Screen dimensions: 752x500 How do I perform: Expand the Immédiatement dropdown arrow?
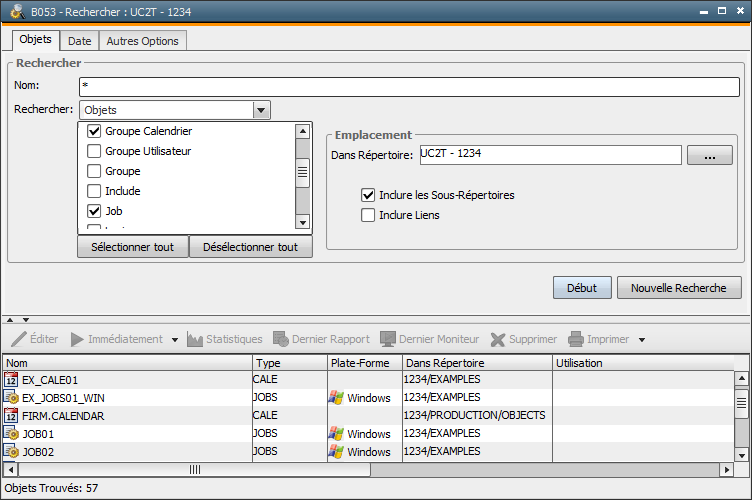(x=175, y=340)
